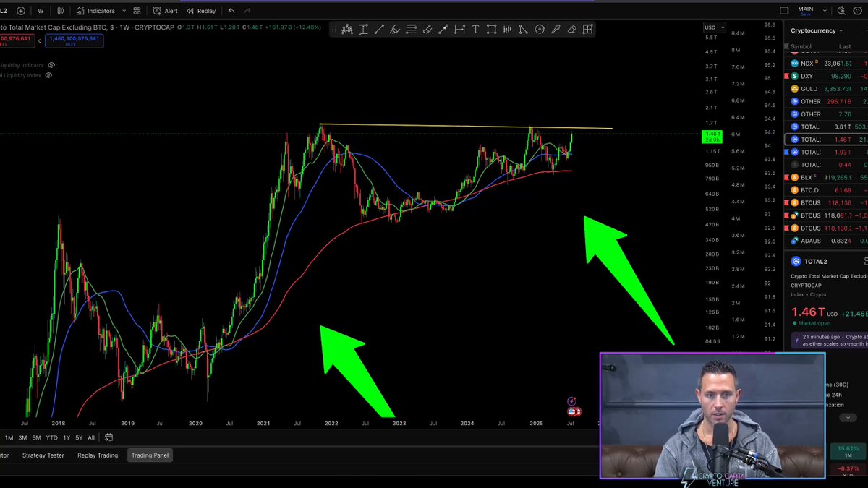This screenshot has width=868, height=488.
Task: Sort the watchlist by Symbol column header
Action: click(x=801, y=46)
